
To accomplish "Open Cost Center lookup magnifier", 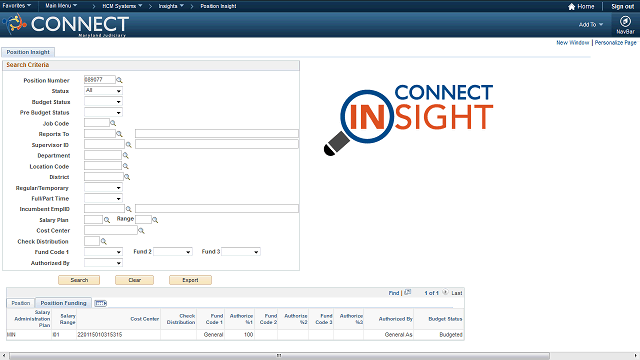I will tap(141, 231).
